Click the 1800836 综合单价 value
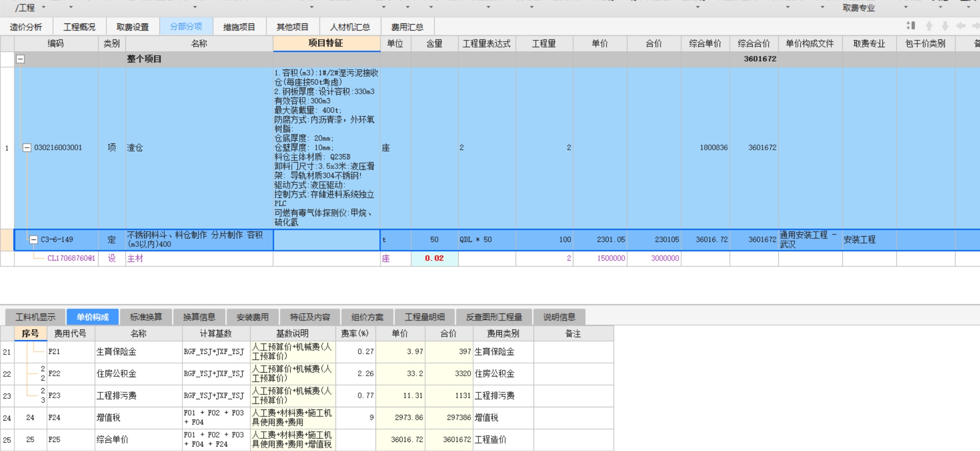The width and height of the screenshot is (980, 451). coord(714,148)
